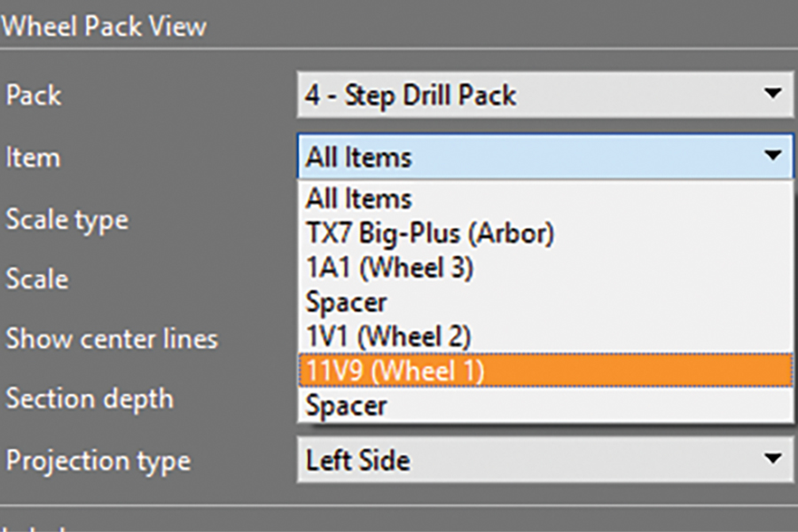Click the Section depth label
798x532 pixels.
90,399
